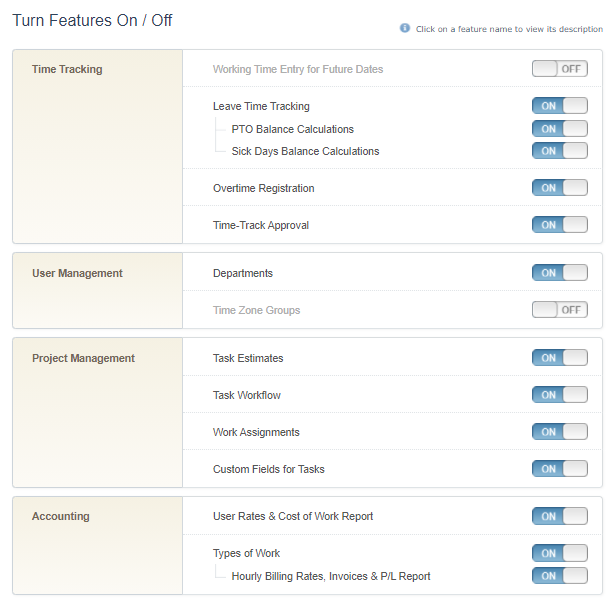Open PTO Balance Calculations feature name
This screenshot has height=603, width=610.
tap(293, 129)
